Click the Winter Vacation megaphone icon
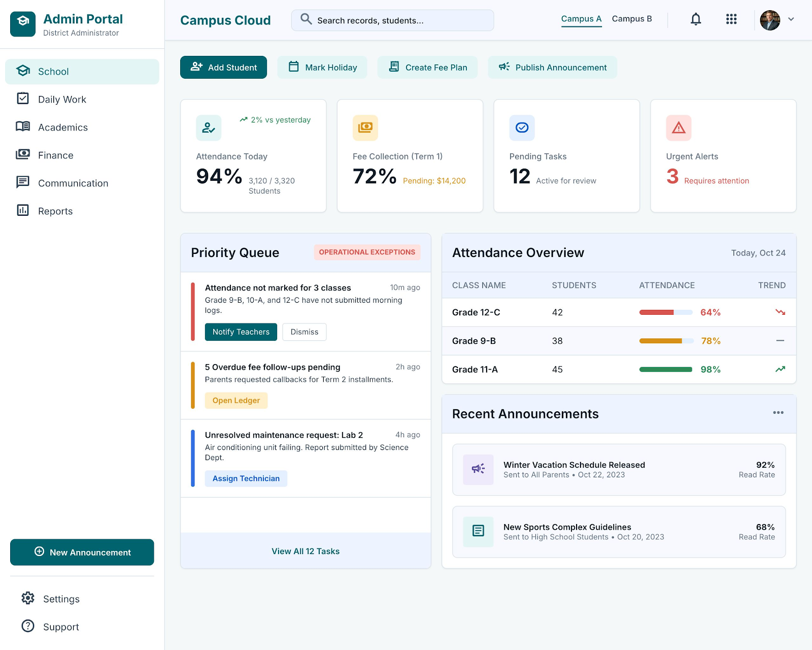 coord(478,470)
